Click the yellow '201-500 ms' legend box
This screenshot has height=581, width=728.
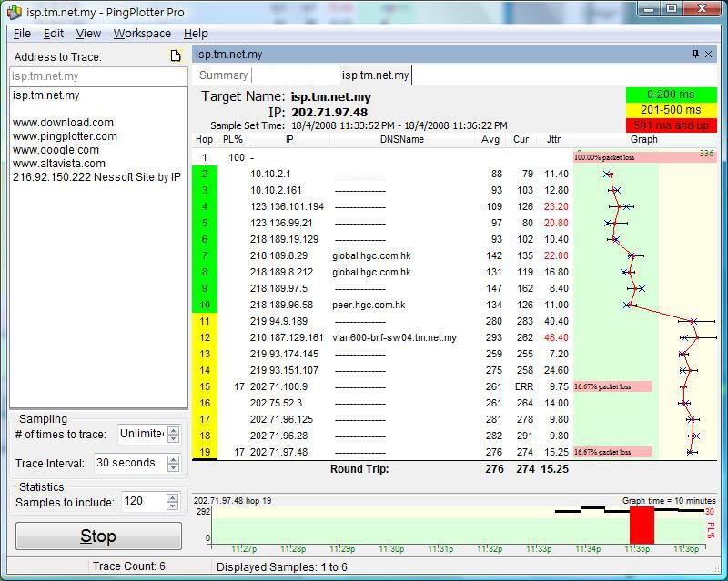point(672,109)
